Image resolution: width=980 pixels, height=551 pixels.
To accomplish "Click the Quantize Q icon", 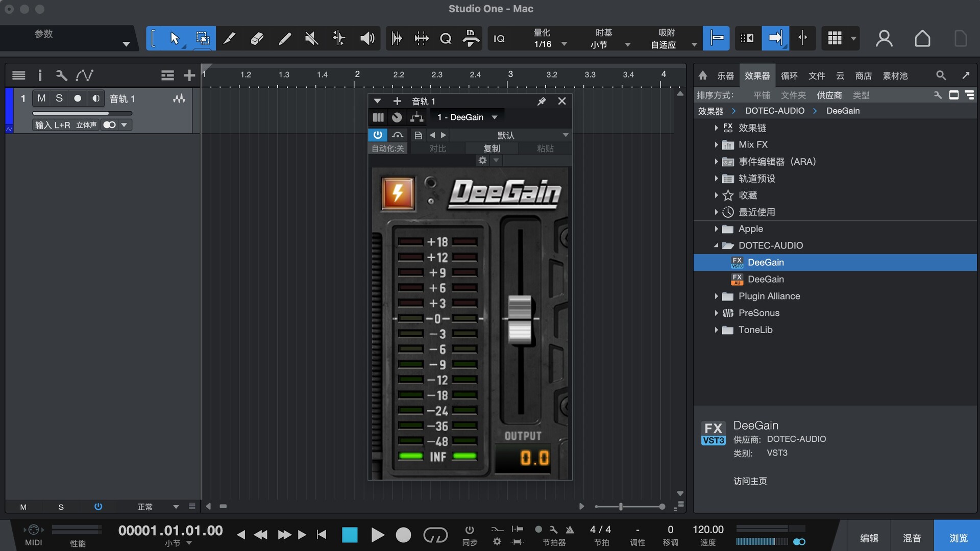I will point(446,38).
